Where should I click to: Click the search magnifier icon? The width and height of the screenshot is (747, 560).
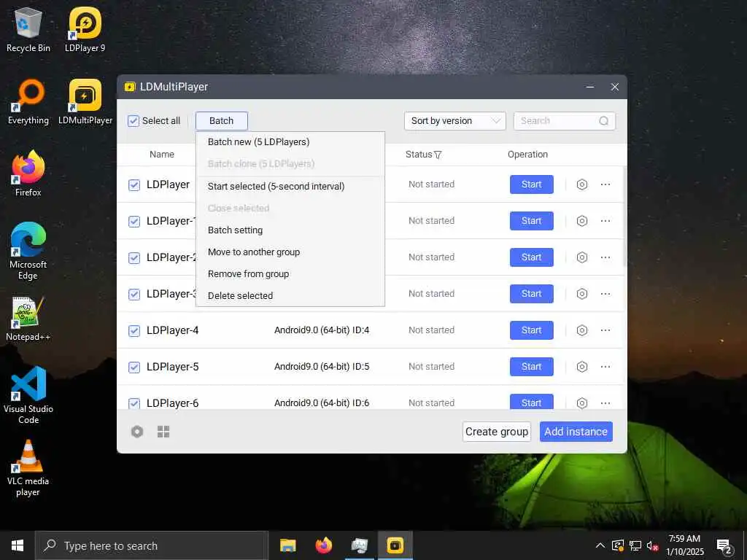coord(603,121)
